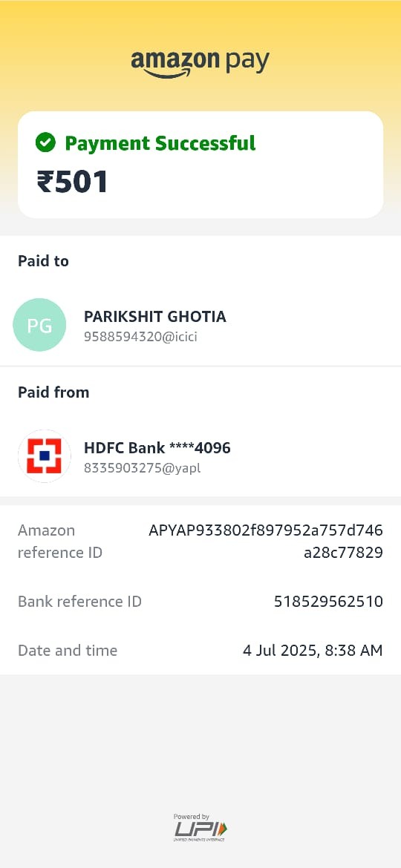The width and height of the screenshot is (401, 868).
Task: Tap the Amazon Pay logo
Action: click(200, 63)
